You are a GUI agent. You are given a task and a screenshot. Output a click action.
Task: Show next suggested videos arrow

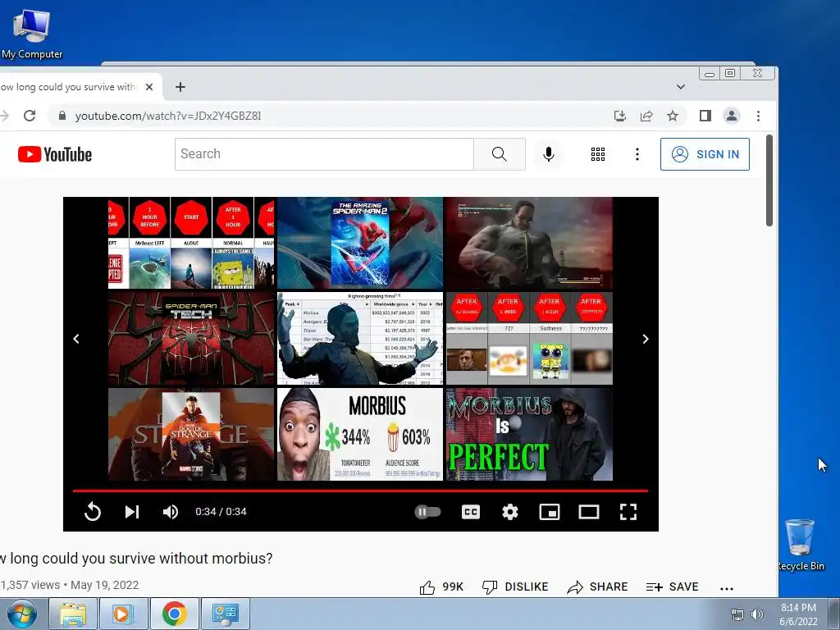coord(646,339)
